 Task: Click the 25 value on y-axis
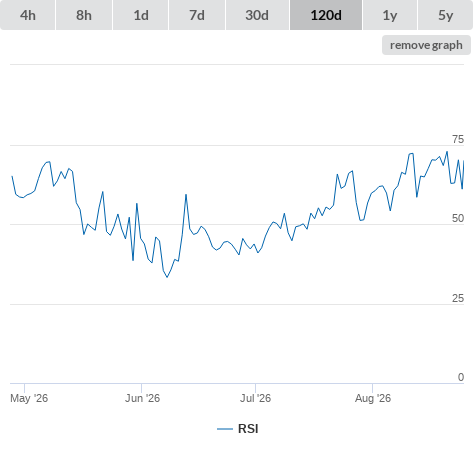coord(458,298)
